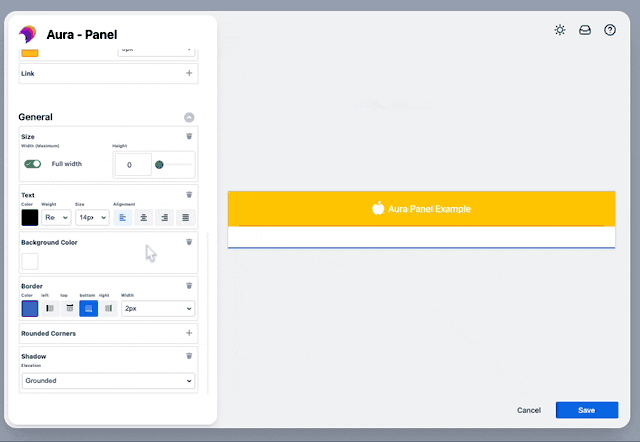Align text center
640x442 pixels.
[144, 218]
